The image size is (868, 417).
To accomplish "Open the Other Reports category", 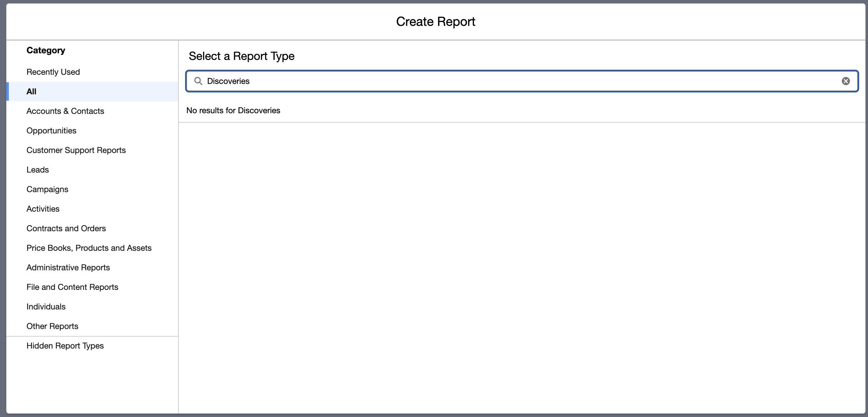I will [x=52, y=326].
